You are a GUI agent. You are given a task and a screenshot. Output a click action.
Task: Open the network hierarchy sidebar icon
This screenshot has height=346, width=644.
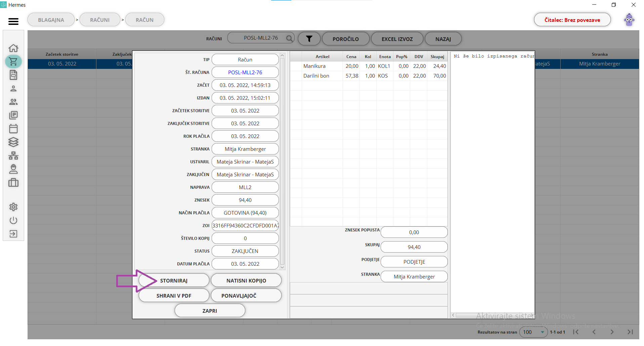(x=13, y=156)
